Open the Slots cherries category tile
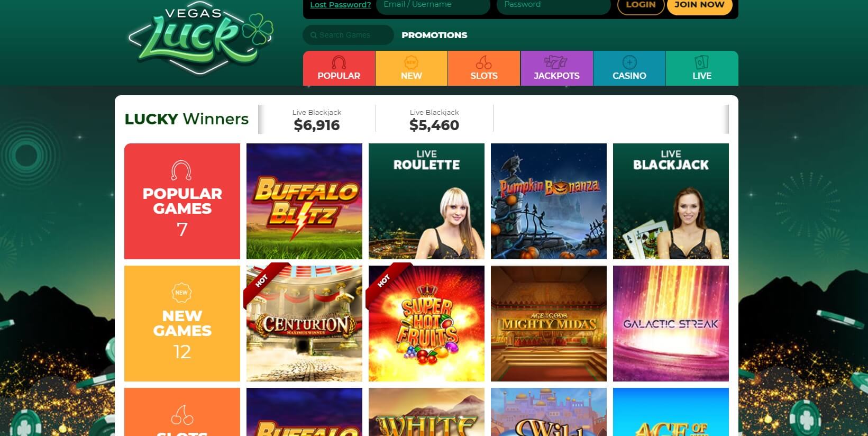Viewport: 868px width, 436px height. coord(182,412)
